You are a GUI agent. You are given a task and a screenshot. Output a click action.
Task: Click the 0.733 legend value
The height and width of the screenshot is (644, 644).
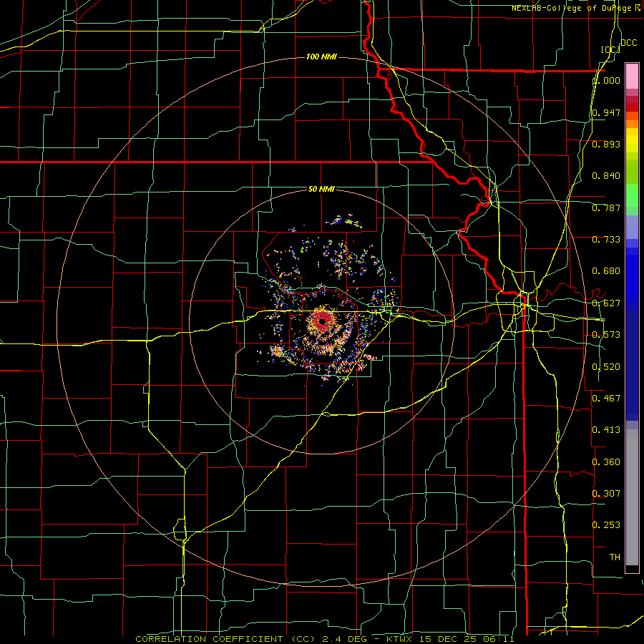pos(606,240)
